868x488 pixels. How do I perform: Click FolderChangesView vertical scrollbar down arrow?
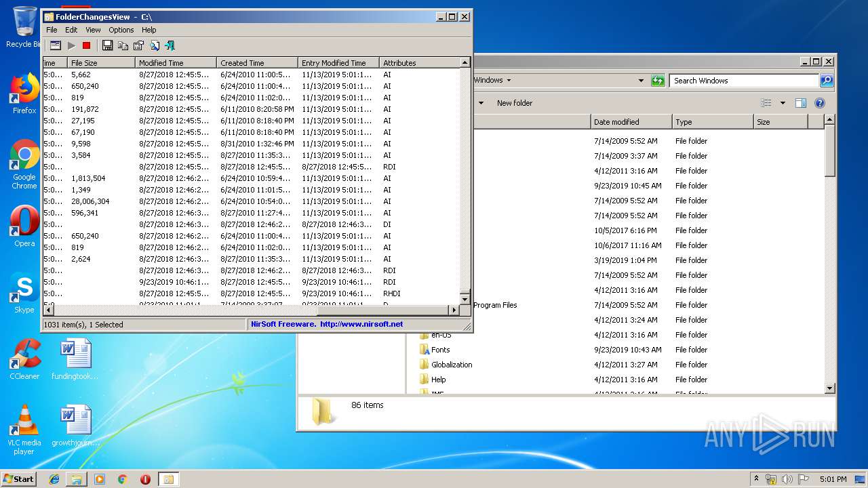click(x=465, y=299)
